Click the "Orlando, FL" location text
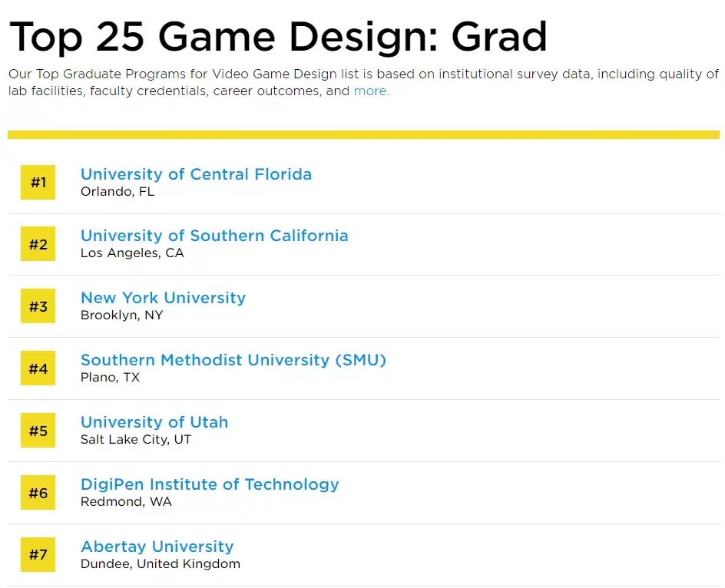Screen dimensions: 725x588 [x=118, y=192]
